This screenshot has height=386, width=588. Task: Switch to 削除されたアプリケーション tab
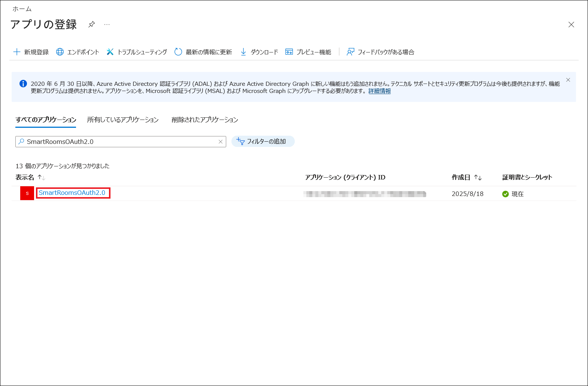coord(204,120)
